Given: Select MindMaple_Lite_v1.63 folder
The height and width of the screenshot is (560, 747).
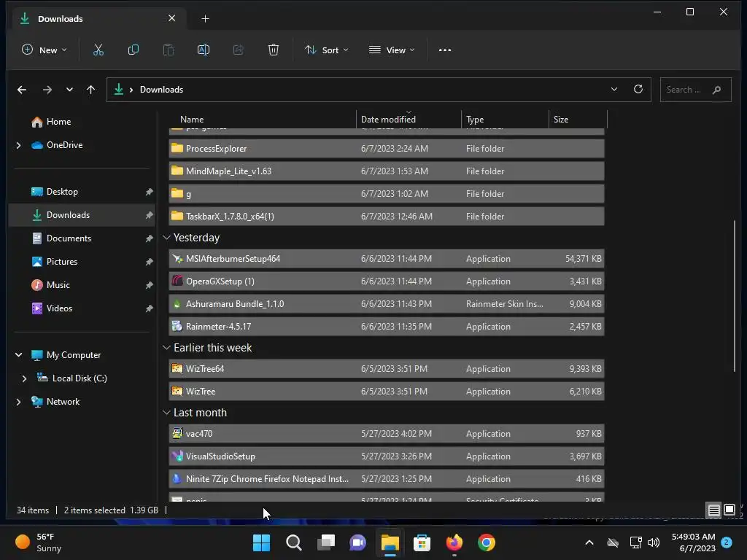Looking at the screenshot, I should tap(387, 171).
